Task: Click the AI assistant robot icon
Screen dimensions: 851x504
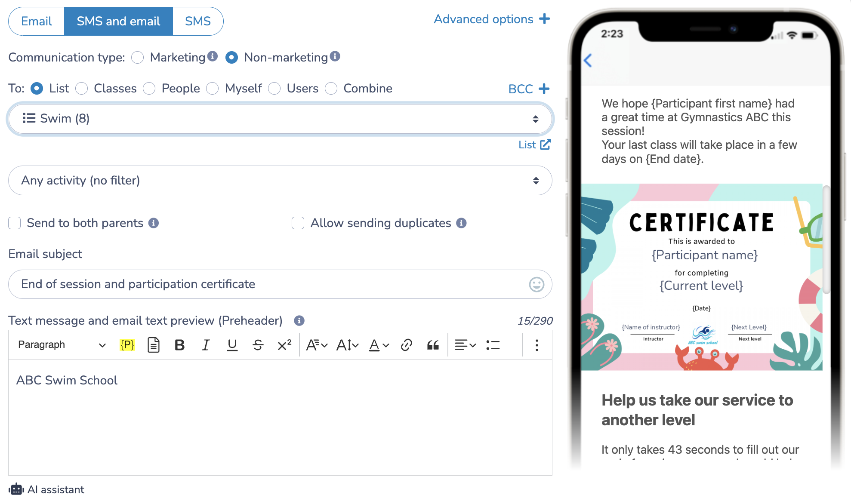Action: click(16, 489)
